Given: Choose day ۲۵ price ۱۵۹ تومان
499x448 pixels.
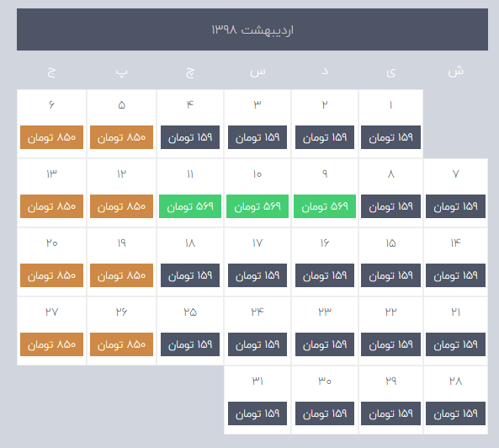Looking at the screenshot, I should [x=190, y=344].
